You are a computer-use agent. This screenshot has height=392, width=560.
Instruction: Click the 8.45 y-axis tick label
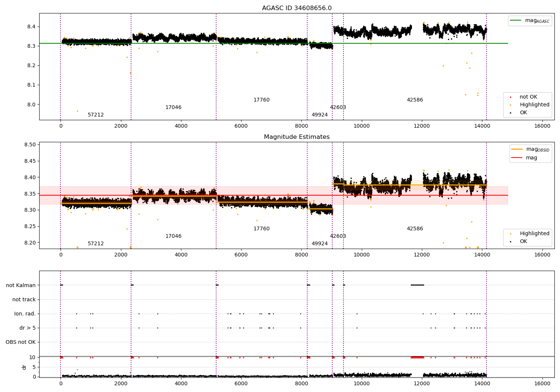(x=30, y=161)
